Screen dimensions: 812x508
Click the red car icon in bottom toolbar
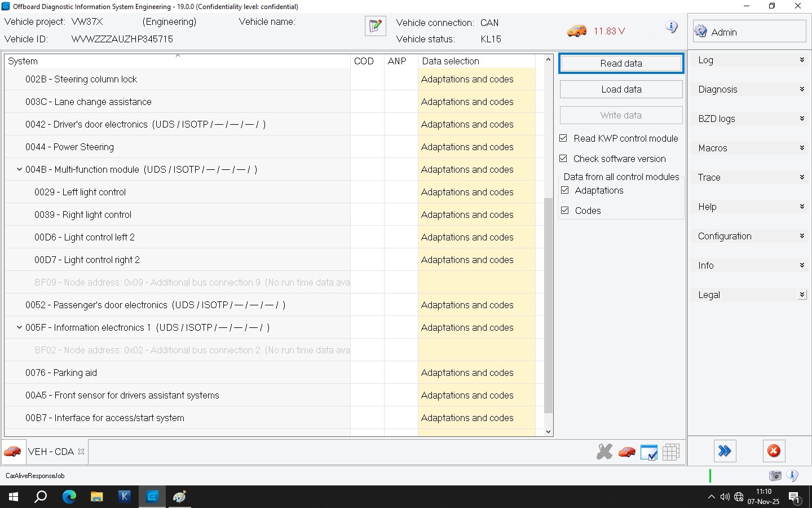pyautogui.click(x=626, y=452)
